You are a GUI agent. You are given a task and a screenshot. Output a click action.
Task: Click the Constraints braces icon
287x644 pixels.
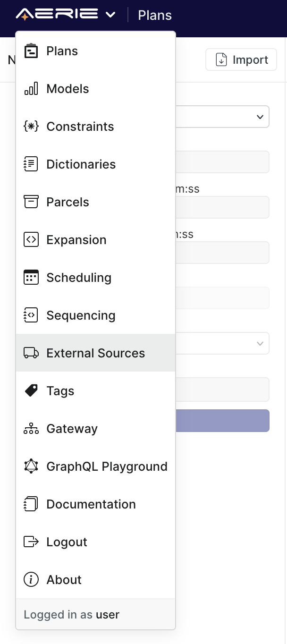31,126
